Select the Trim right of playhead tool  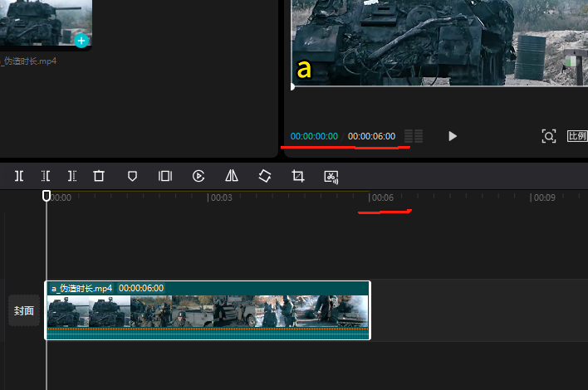point(72,176)
